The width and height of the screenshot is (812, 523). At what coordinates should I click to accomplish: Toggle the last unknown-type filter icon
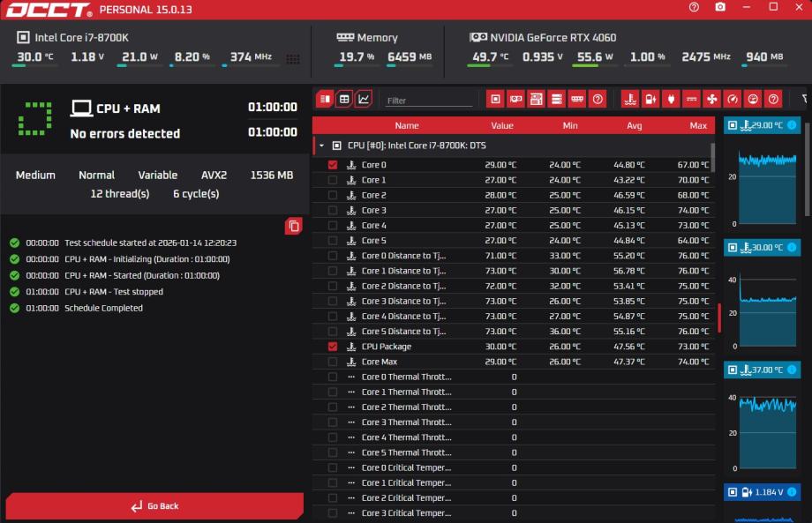click(773, 99)
